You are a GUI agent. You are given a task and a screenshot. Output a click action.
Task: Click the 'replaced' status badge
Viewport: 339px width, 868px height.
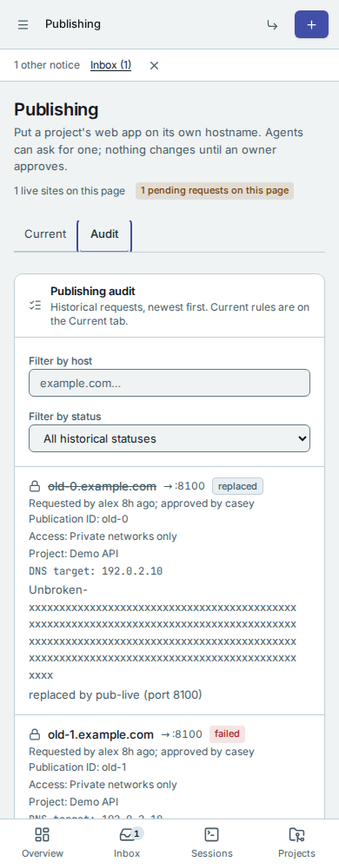pyautogui.click(x=237, y=487)
